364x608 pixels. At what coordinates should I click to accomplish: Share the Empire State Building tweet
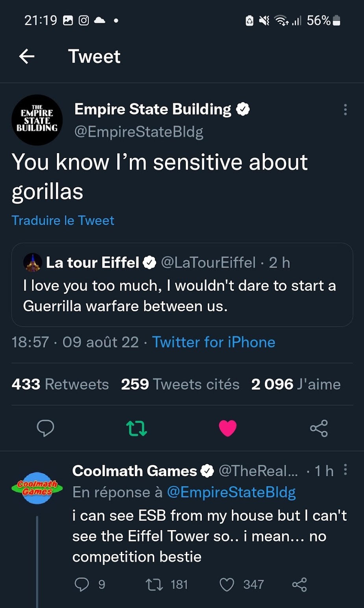pos(319,428)
